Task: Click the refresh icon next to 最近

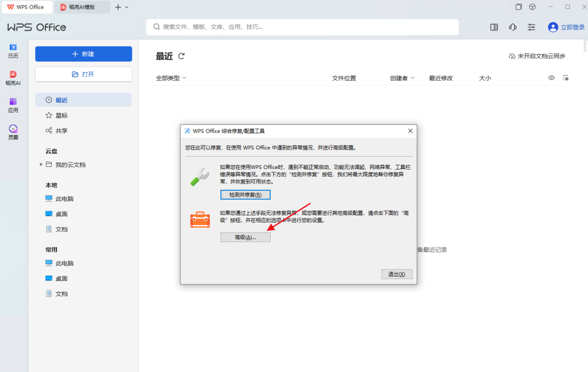Action: (x=181, y=56)
